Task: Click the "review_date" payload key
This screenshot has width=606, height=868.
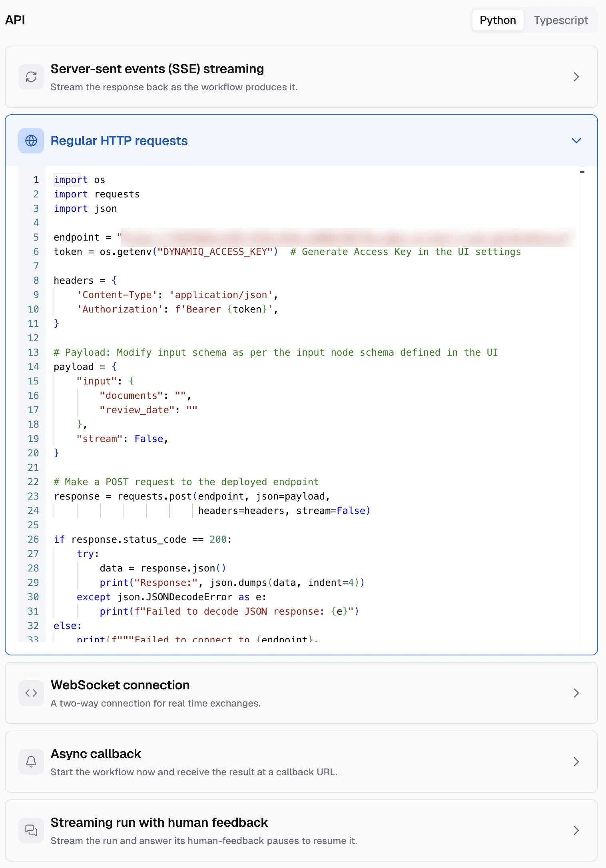Action: [x=137, y=410]
